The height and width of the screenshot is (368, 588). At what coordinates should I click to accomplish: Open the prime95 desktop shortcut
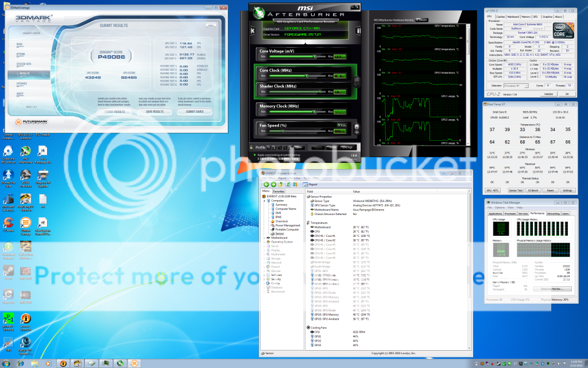point(8,322)
